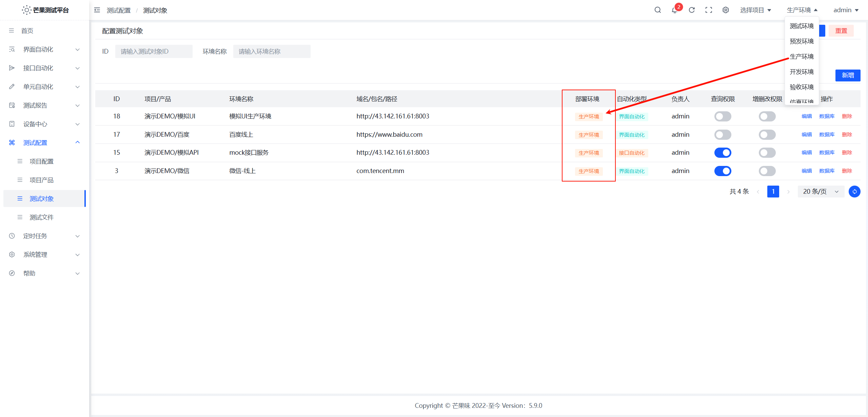Select 预发环境 from environment dropdown list

click(x=802, y=41)
